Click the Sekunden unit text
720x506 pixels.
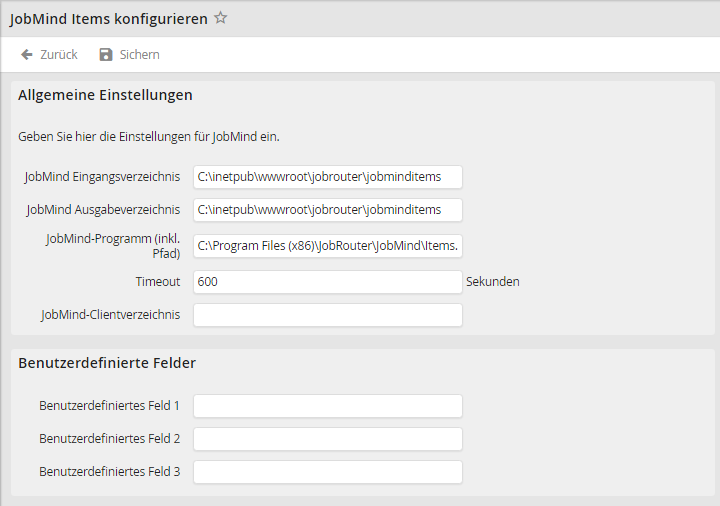pos(492,282)
